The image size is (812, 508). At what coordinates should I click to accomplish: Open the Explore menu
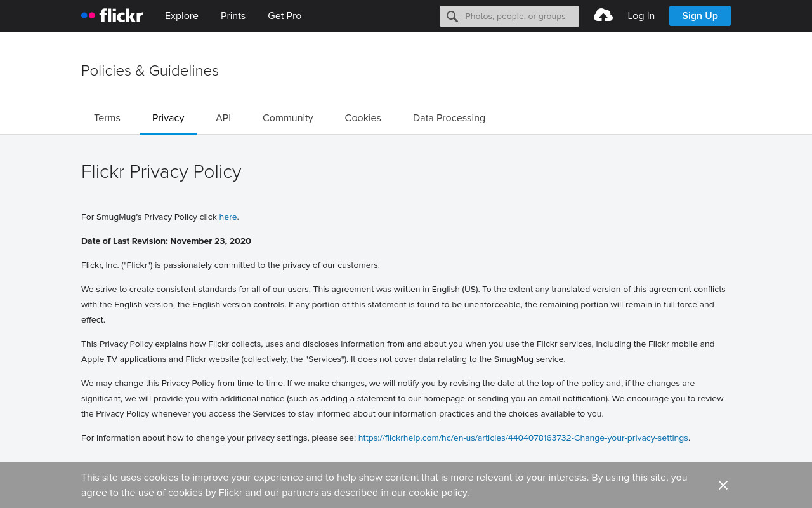(181, 16)
